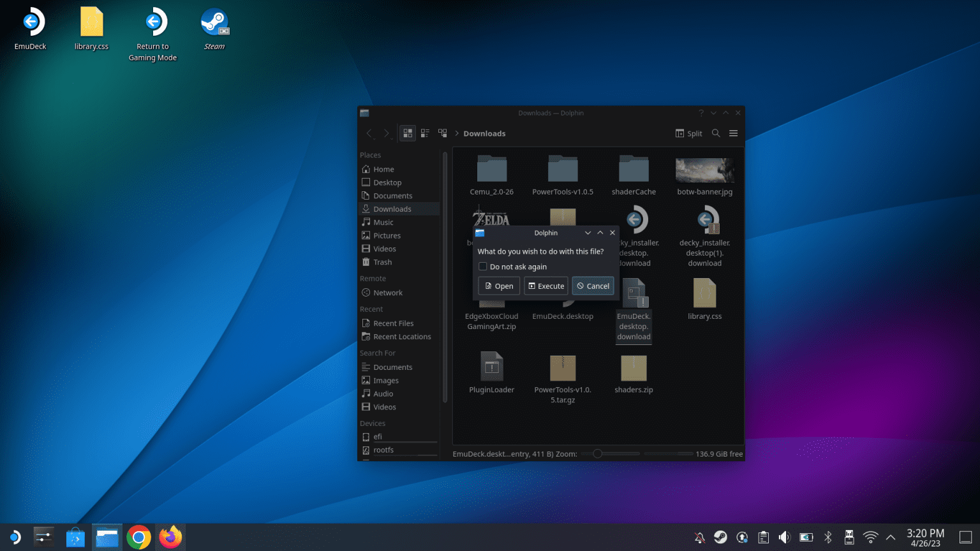This screenshot has height=551, width=980.
Task: Click the breadcrumb chevron before Downloads
Action: [x=456, y=133]
